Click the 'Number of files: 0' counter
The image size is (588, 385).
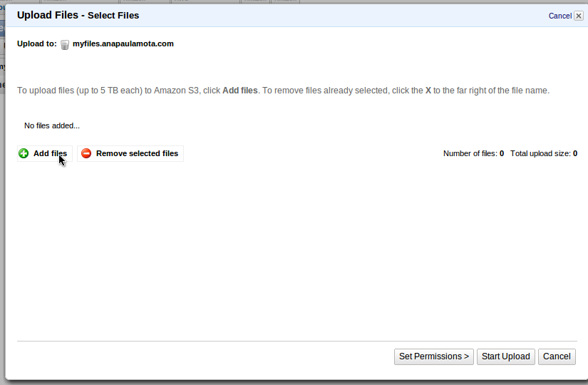pyautogui.click(x=473, y=153)
